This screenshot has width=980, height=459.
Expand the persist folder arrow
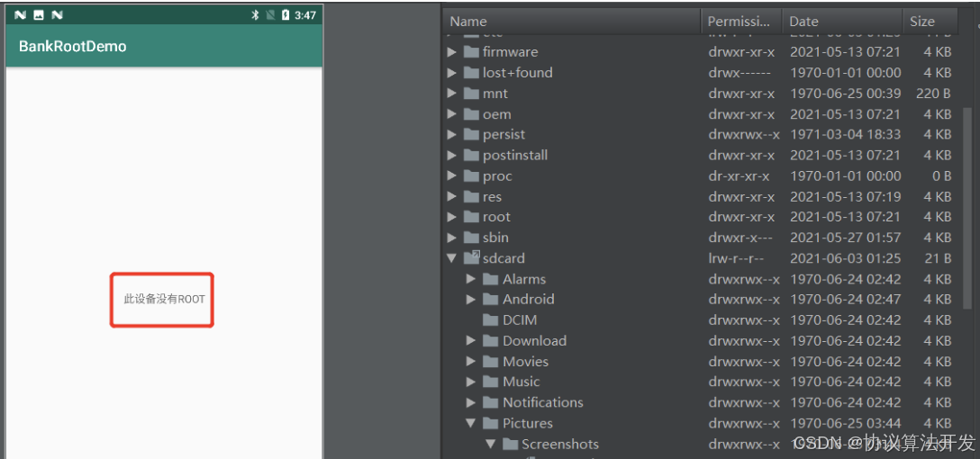click(452, 135)
